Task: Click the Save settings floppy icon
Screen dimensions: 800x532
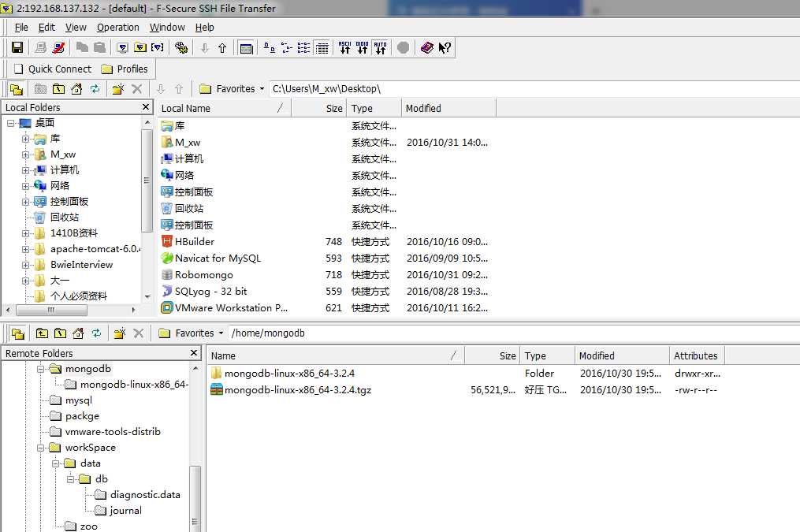Action: coord(17,47)
